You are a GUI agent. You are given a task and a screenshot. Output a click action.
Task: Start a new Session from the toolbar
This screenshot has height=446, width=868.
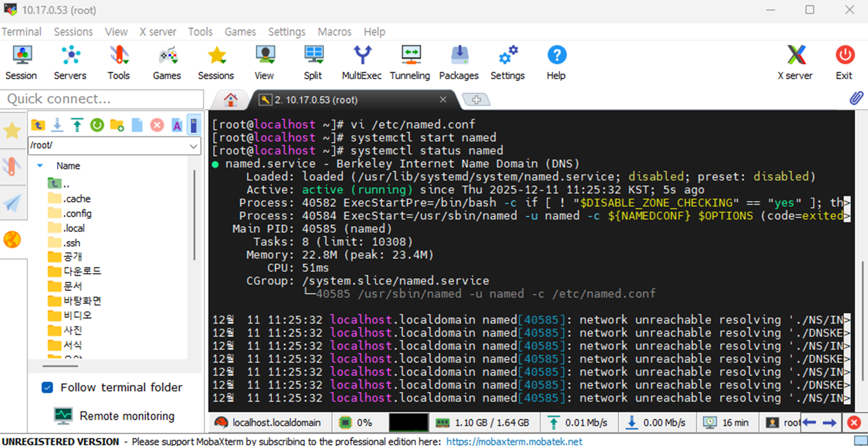click(21, 63)
